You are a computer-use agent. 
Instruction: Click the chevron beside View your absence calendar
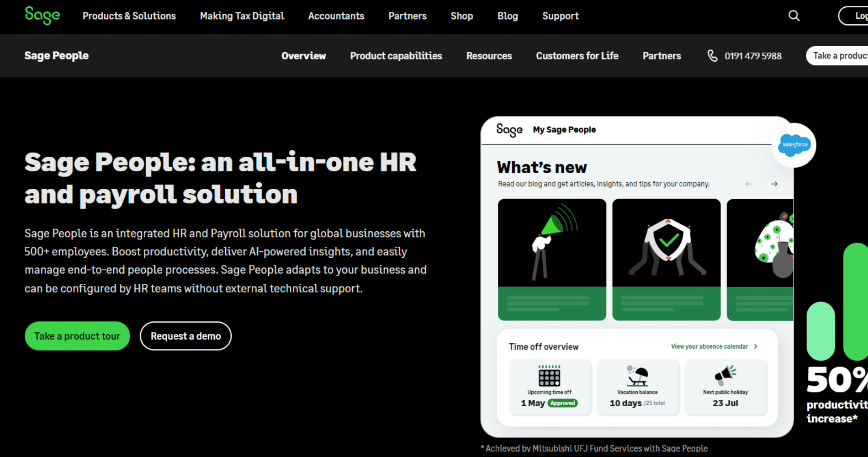(x=756, y=346)
